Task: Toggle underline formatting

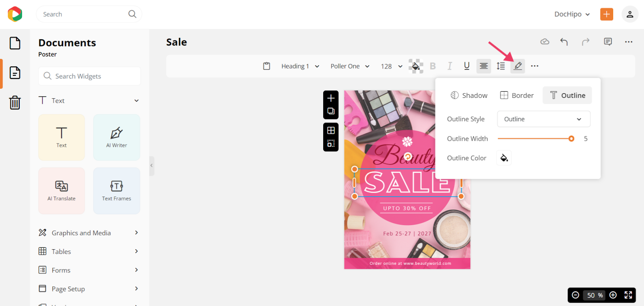Action: click(x=466, y=66)
